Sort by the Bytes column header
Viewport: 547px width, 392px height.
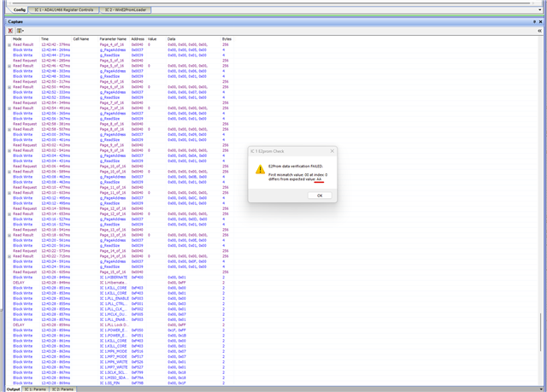click(226, 39)
